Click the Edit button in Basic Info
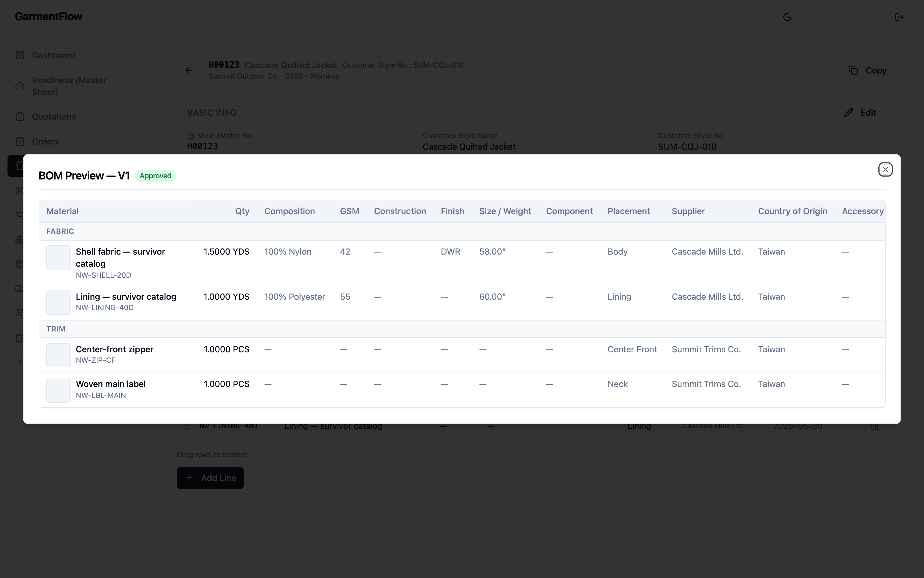The width and height of the screenshot is (924, 578). click(860, 112)
